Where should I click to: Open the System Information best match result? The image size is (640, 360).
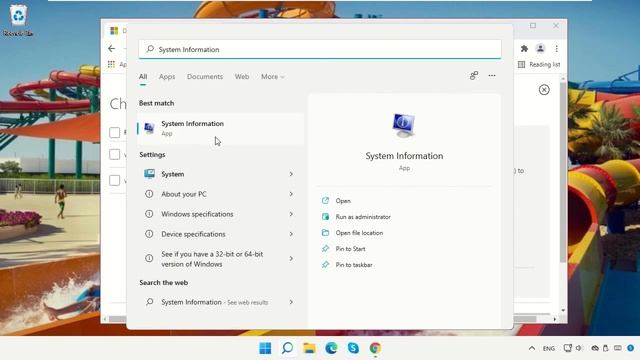(220, 129)
